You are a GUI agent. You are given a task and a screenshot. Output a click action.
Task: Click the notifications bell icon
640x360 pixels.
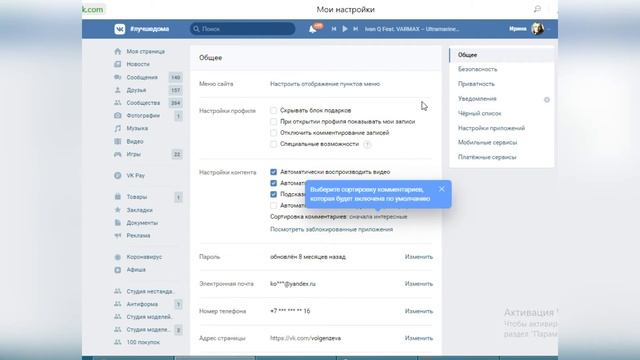tap(313, 29)
